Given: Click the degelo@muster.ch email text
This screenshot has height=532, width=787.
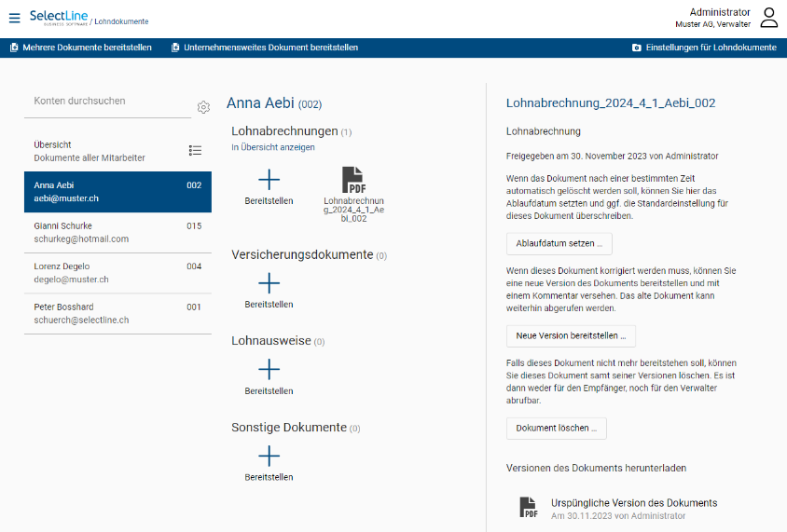Looking at the screenshot, I should pyautogui.click(x=71, y=280).
